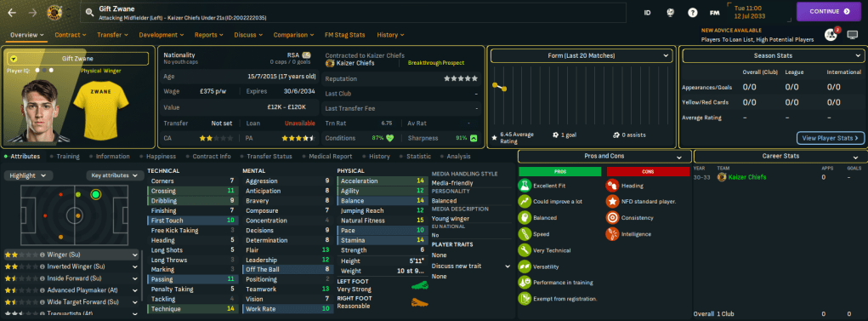
Task: Open the notifications icon with red badge
Action: [831, 35]
